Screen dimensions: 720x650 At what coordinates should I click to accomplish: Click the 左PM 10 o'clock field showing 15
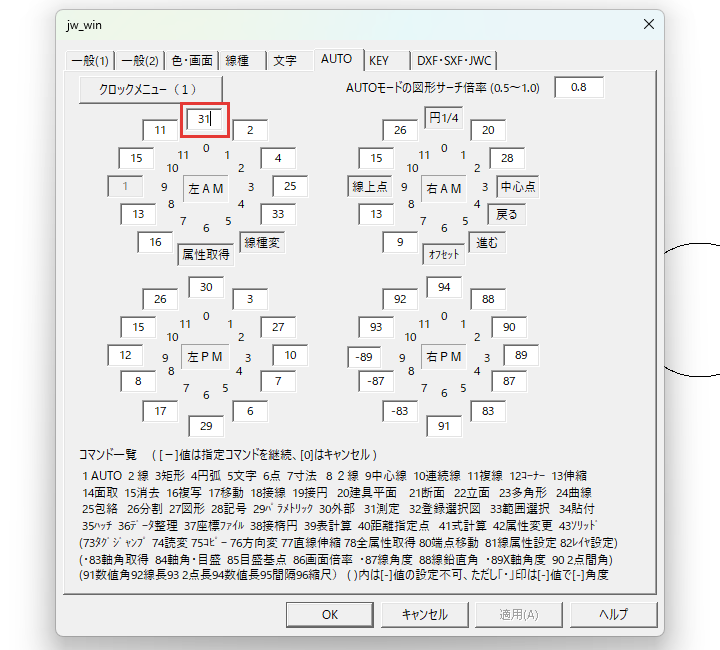click(138, 327)
